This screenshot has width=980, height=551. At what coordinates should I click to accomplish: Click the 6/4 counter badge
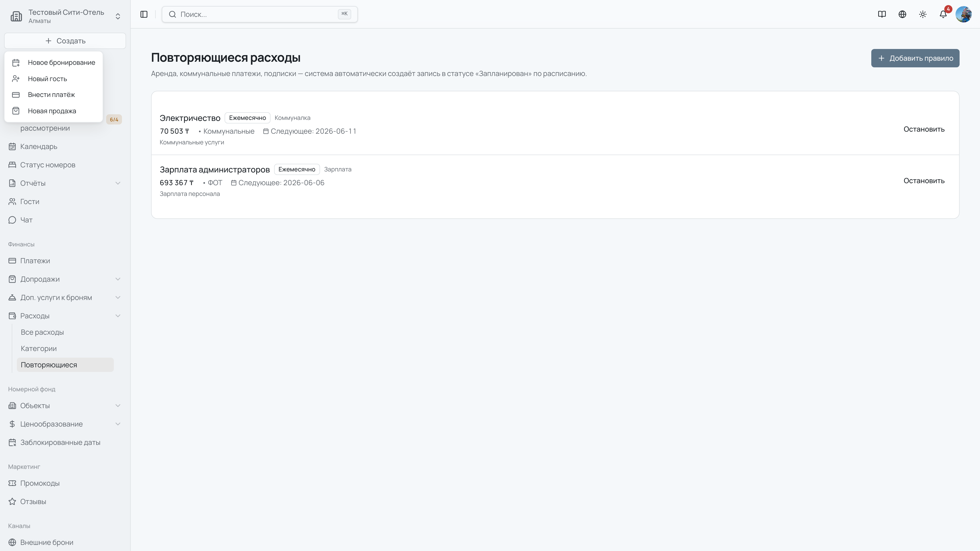pyautogui.click(x=114, y=119)
